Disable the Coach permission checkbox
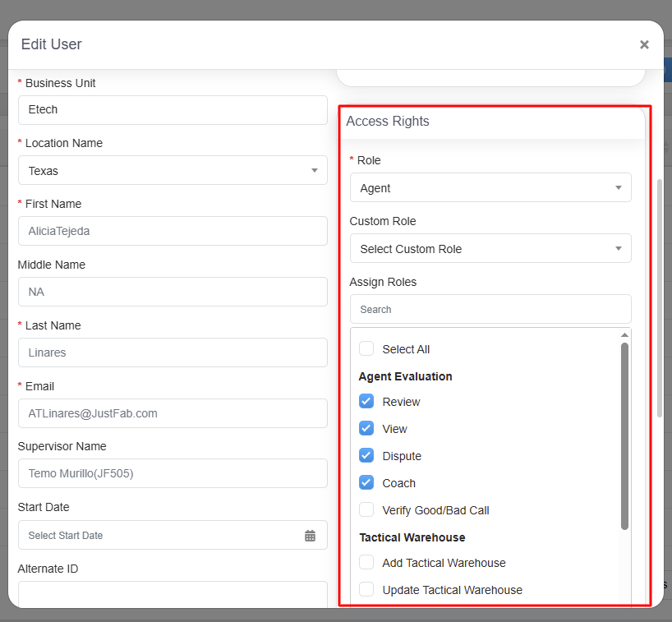This screenshot has width=672, height=622. pos(366,483)
